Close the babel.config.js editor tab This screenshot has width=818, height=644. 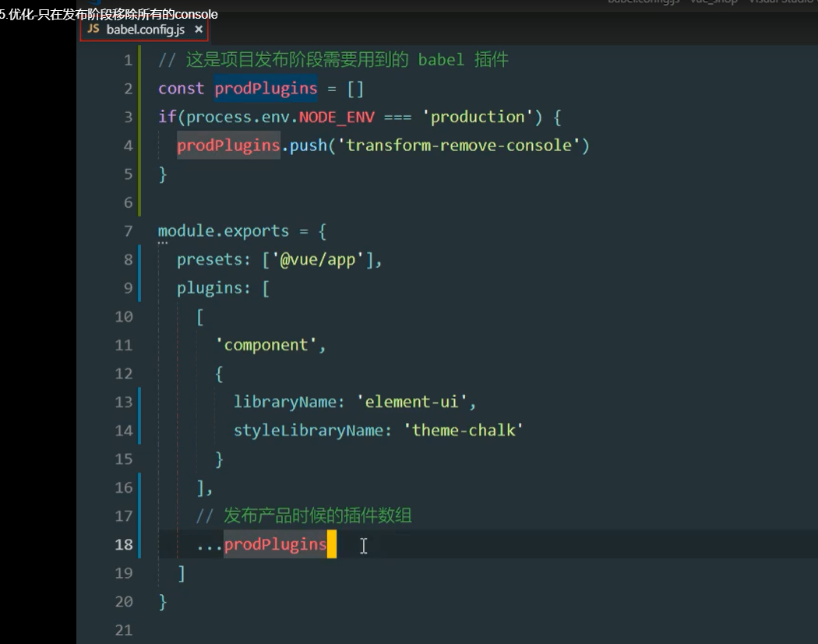(199, 30)
